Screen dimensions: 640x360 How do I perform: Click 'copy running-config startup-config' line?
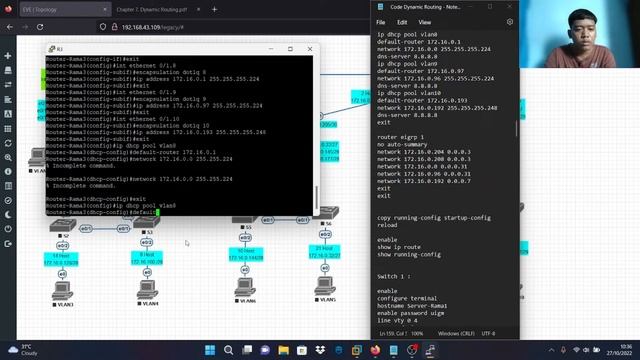click(434, 218)
